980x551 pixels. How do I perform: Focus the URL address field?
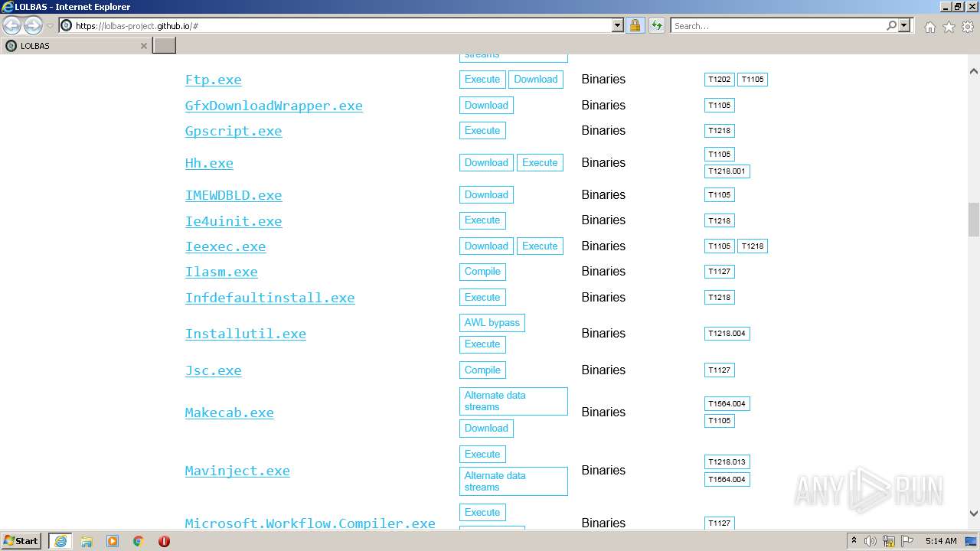coord(343,25)
